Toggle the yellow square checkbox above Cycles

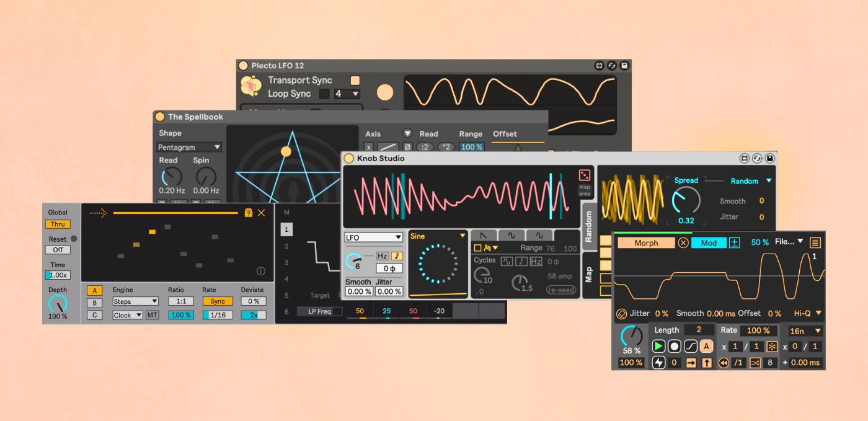[477, 248]
